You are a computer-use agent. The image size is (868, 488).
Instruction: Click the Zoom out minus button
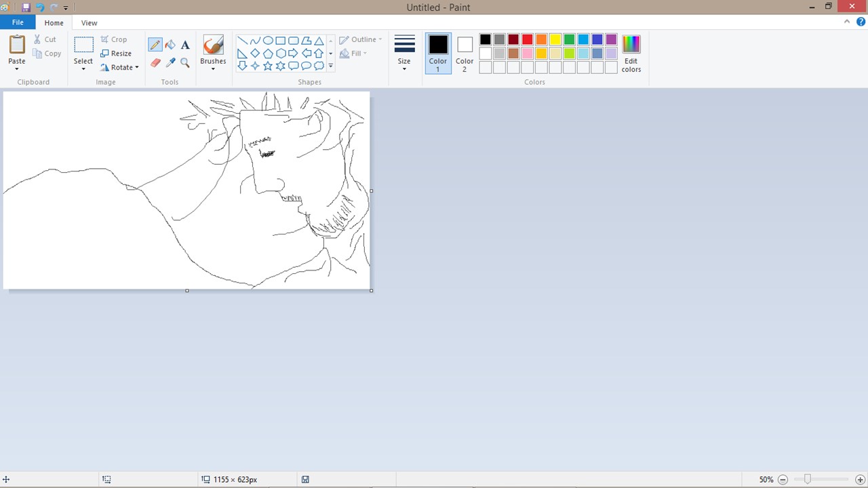[x=783, y=479]
